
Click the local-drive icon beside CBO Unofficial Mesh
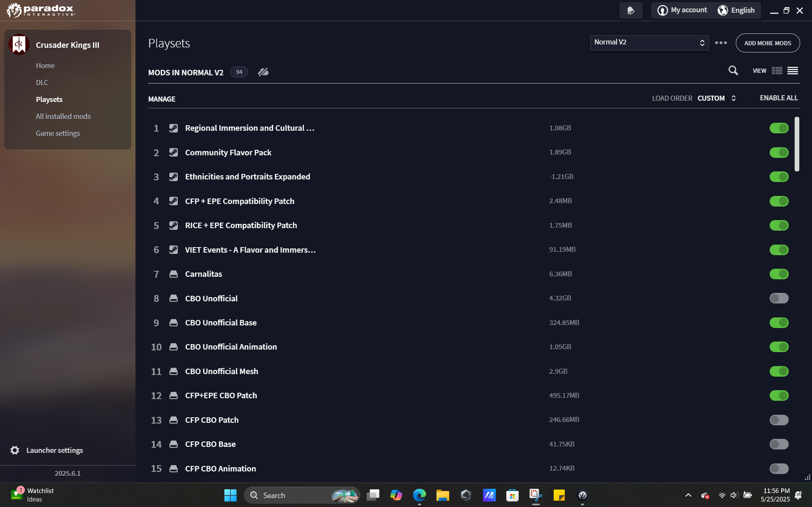pyautogui.click(x=174, y=371)
